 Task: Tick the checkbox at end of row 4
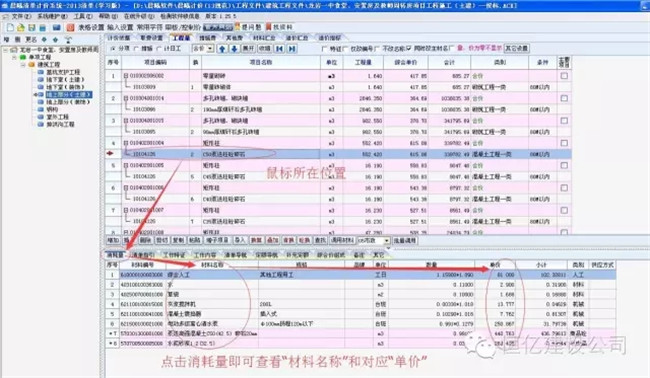564,143
